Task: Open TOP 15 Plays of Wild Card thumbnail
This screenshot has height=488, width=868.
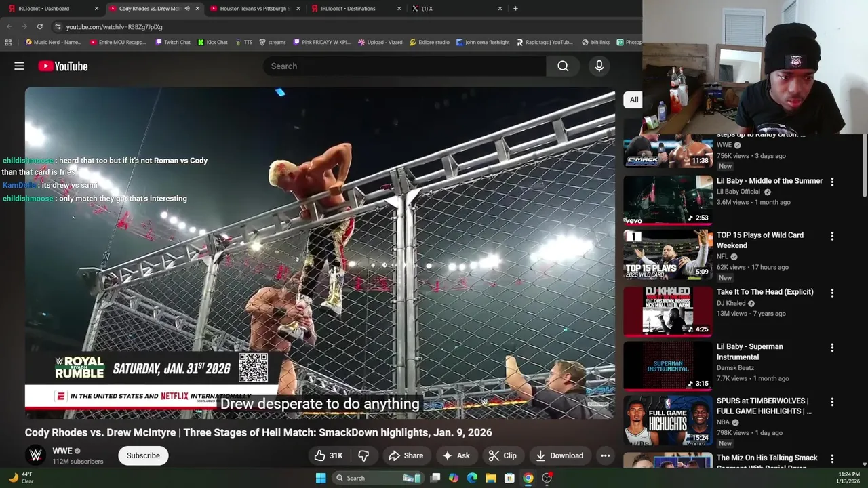Action: click(667, 254)
